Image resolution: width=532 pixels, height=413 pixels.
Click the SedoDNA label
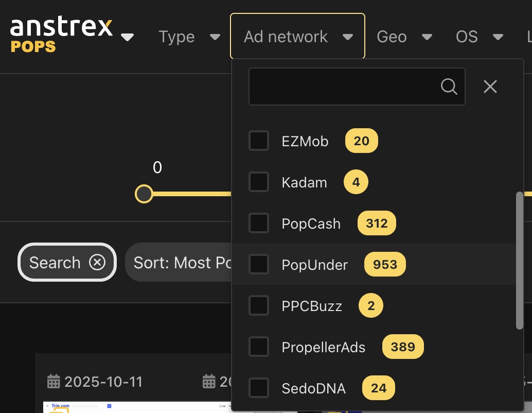click(313, 388)
